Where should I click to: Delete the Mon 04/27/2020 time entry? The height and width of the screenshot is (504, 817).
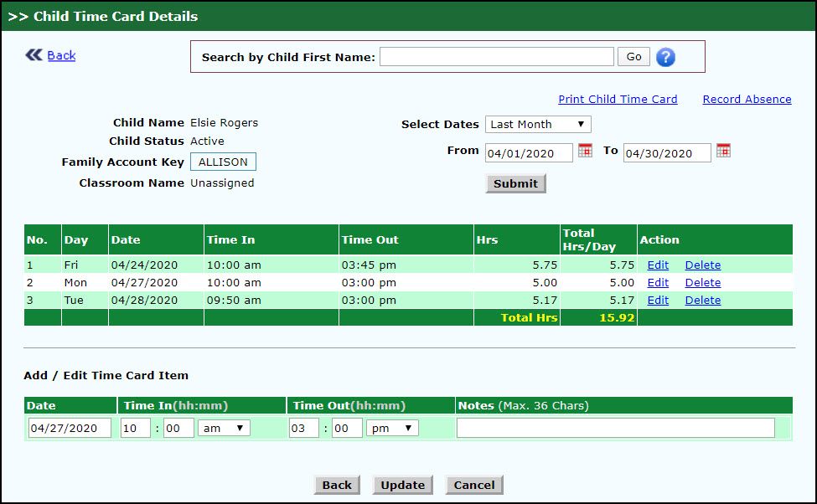[702, 282]
